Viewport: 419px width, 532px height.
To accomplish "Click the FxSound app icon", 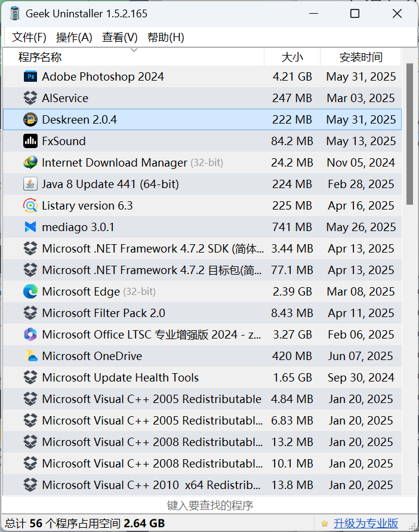I will pos(30,141).
